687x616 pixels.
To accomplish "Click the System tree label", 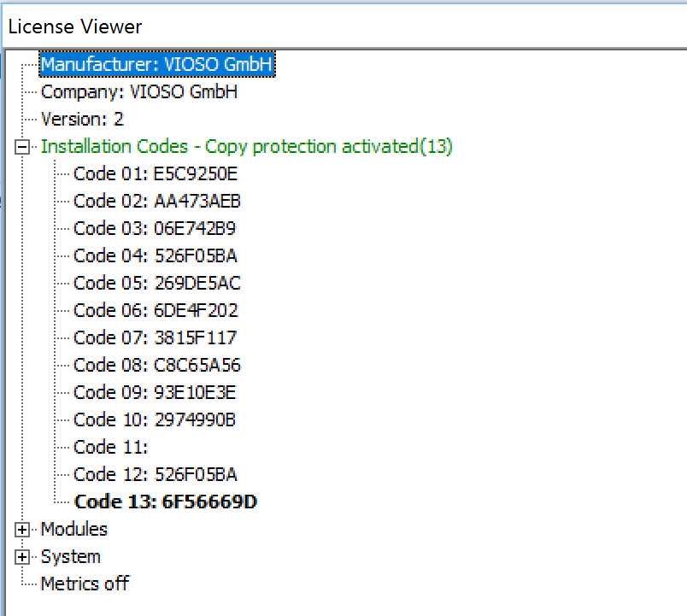I will pyautogui.click(x=71, y=557).
